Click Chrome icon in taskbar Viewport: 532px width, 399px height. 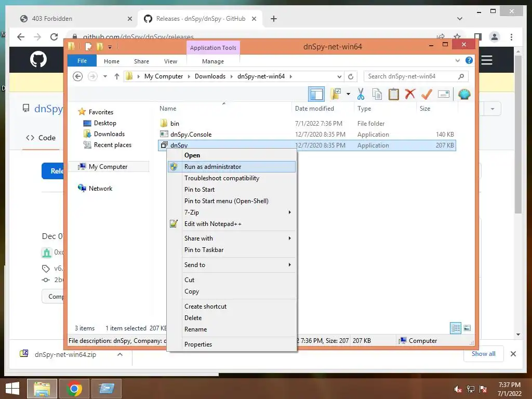[74, 389]
